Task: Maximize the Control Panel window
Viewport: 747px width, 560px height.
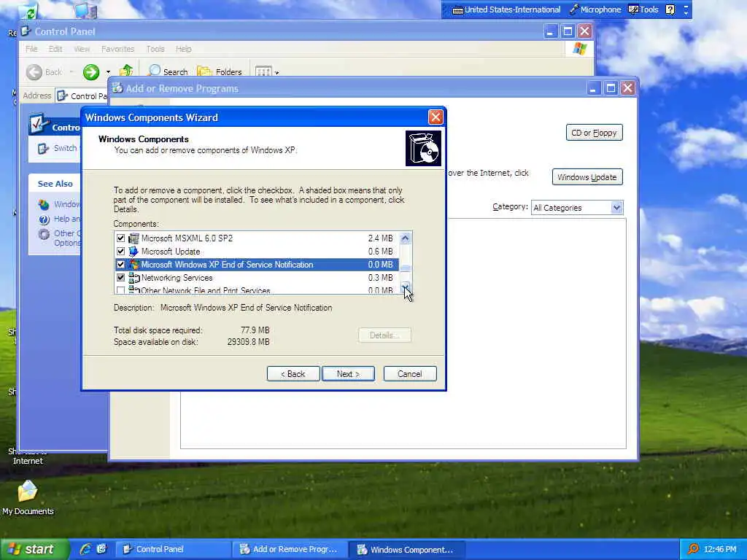Action: click(568, 31)
